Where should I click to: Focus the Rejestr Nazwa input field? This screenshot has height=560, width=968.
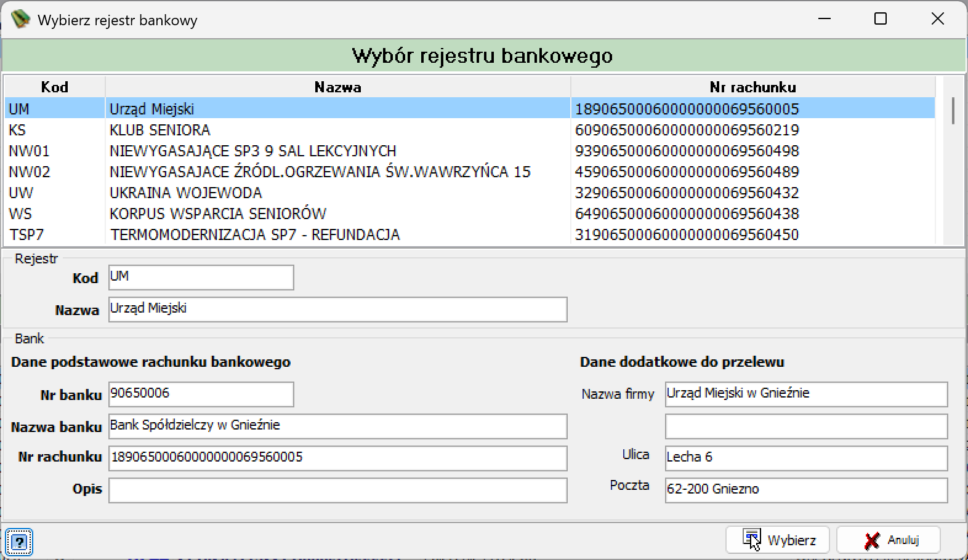pyautogui.click(x=338, y=310)
